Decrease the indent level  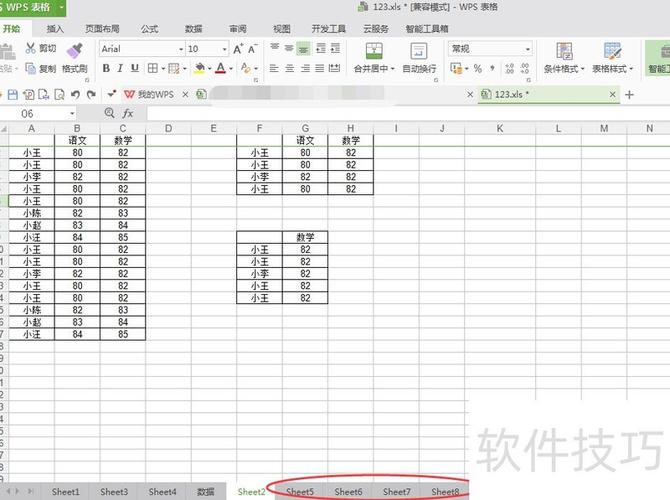click(320, 48)
